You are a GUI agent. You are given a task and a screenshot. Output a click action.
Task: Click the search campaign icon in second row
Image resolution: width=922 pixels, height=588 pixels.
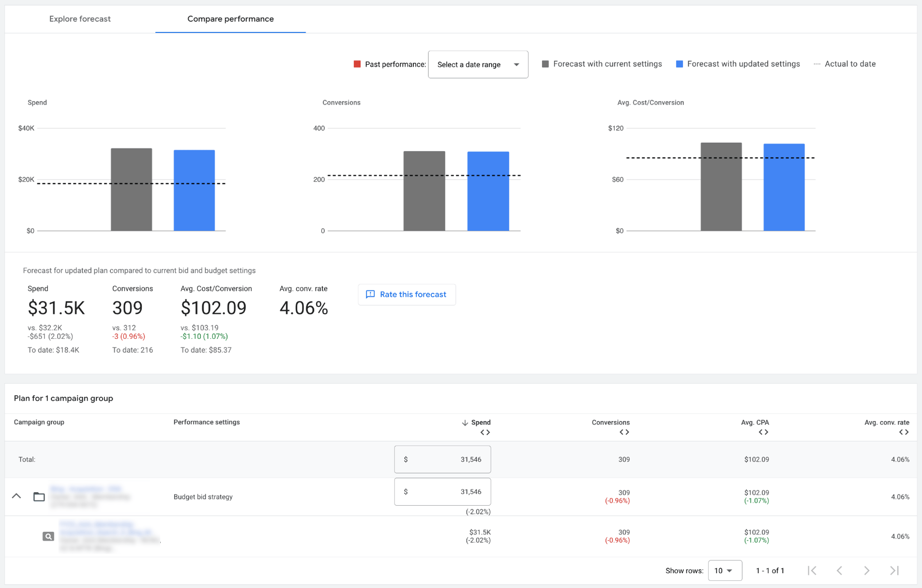coord(48,536)
